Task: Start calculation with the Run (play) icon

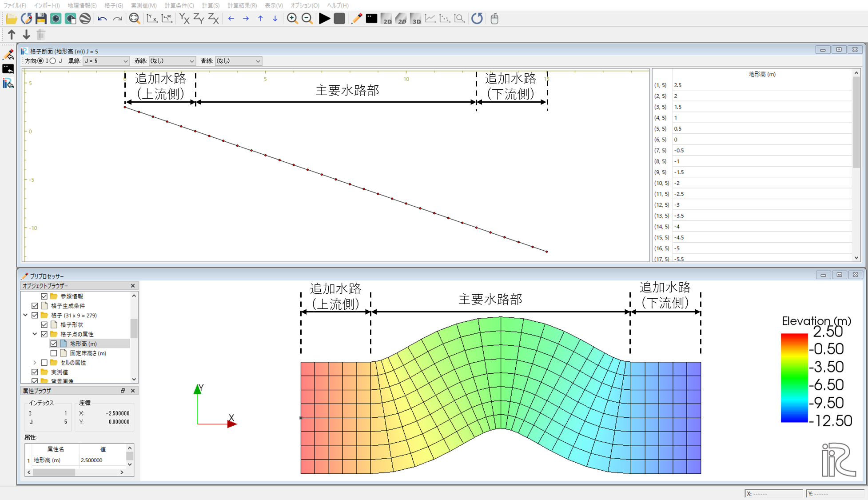Action: tap(325, 19)
